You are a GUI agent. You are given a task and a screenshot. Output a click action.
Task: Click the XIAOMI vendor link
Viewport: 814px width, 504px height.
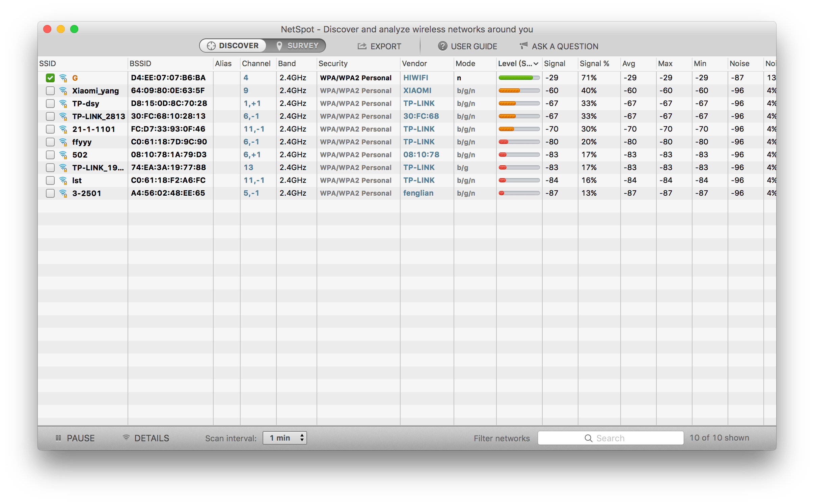click(417, 90)
